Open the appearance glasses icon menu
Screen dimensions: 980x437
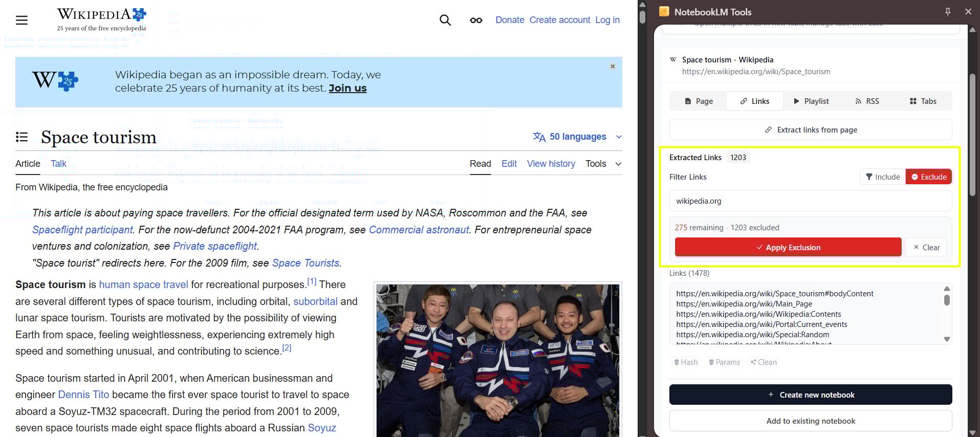click(476, 20)
